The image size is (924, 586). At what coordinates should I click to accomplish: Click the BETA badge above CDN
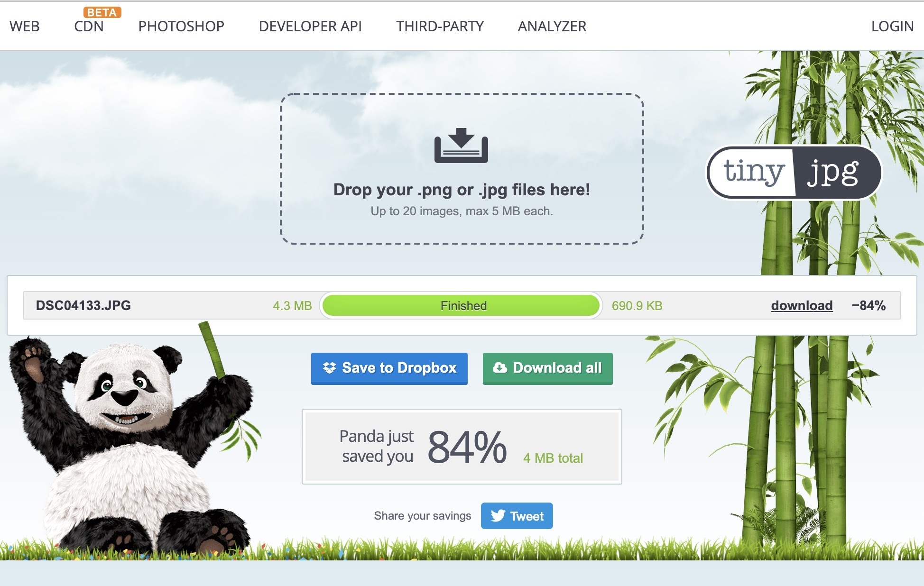point(102,12)
